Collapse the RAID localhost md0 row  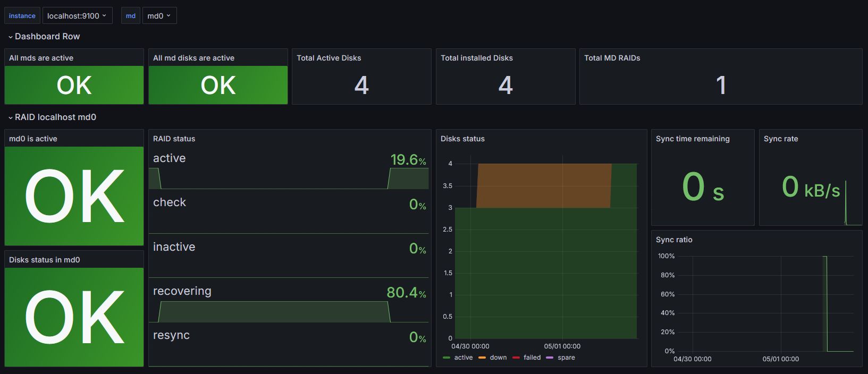[x=10, y=117]
